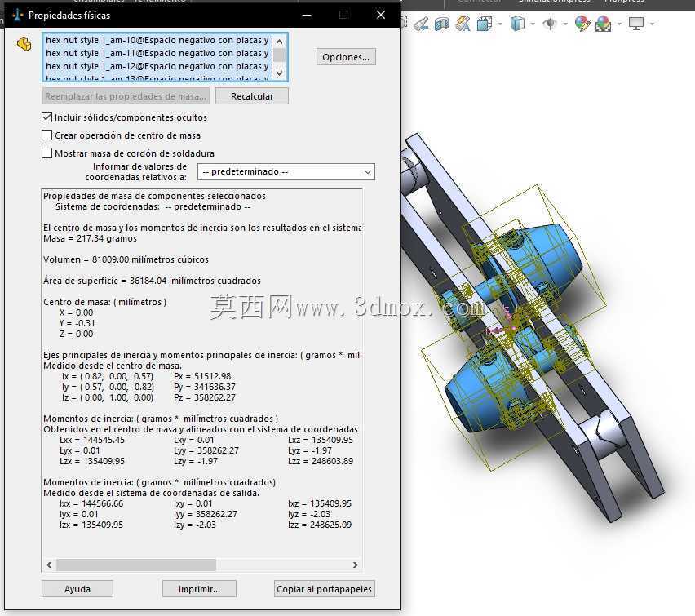Click the 'Masa = 217.34 gramos' line
This screenshot has height=616, width=695.
click(x=90, y=238)
